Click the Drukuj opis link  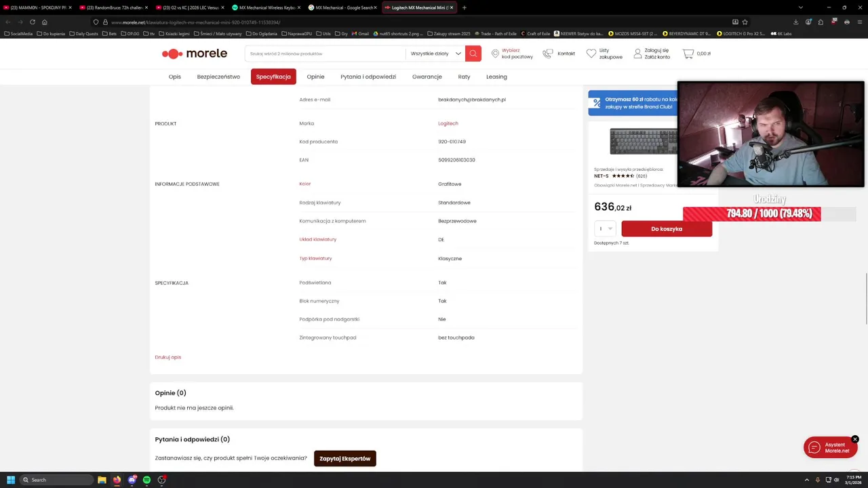pos(168,357)
